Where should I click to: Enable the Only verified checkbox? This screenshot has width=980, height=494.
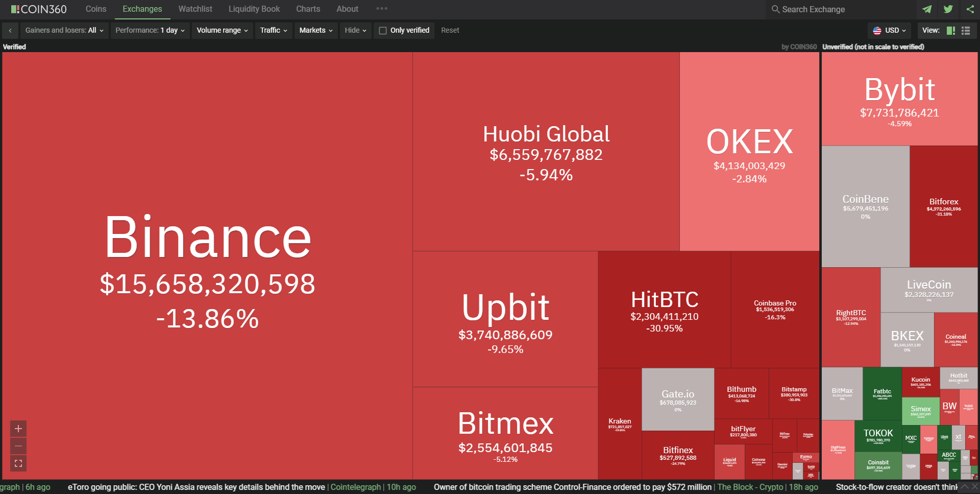383,31
